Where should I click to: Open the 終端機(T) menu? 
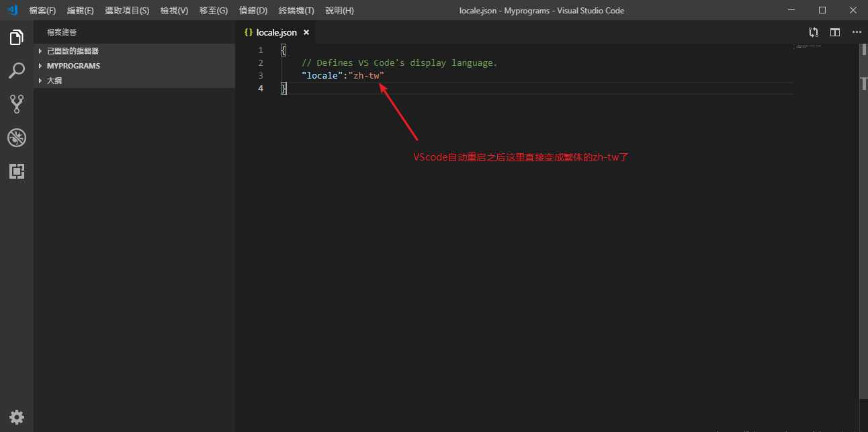pyautogui.click(x=296, y=11)
